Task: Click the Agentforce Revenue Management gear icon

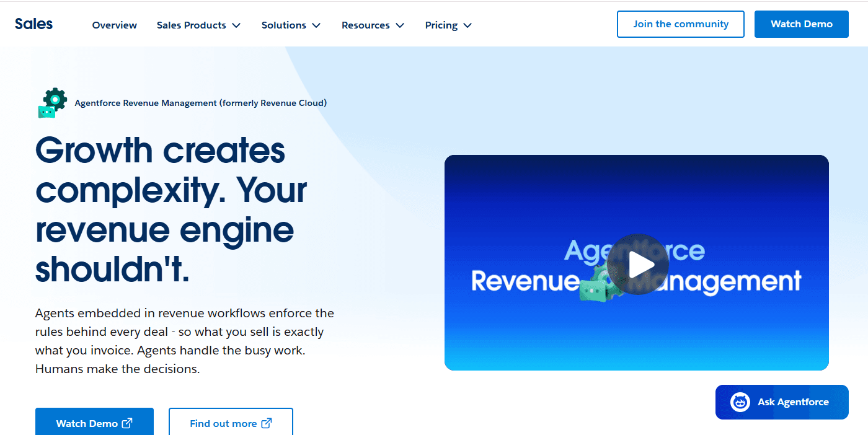Action: [52, 103]
